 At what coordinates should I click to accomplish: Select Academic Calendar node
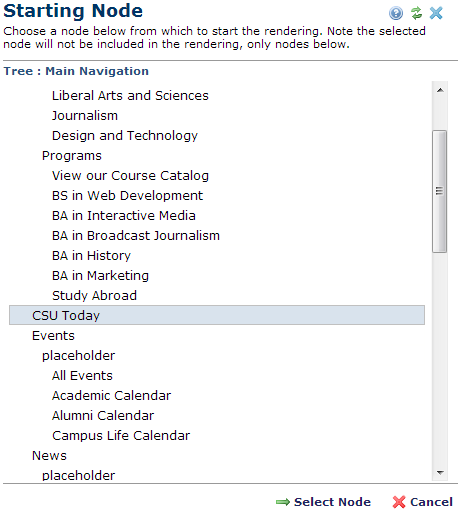(111, 395)
